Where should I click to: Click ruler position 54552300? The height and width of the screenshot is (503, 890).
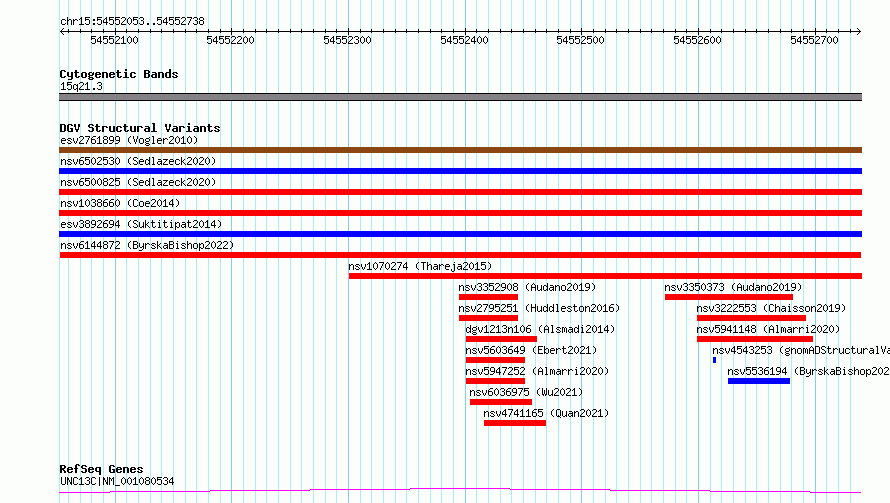tap(347, 40)
